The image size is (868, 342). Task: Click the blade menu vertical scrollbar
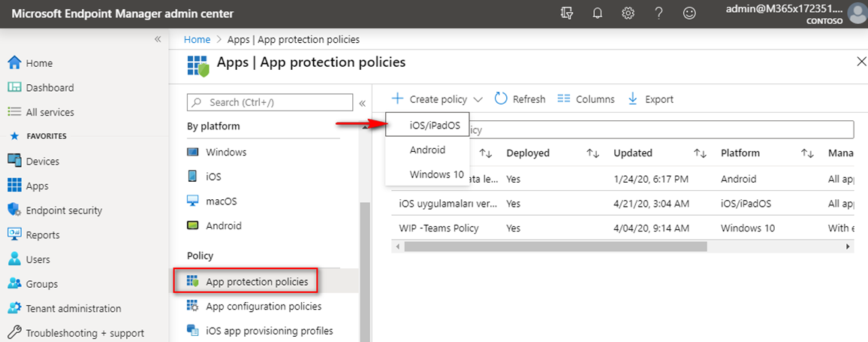click(365, 271)
